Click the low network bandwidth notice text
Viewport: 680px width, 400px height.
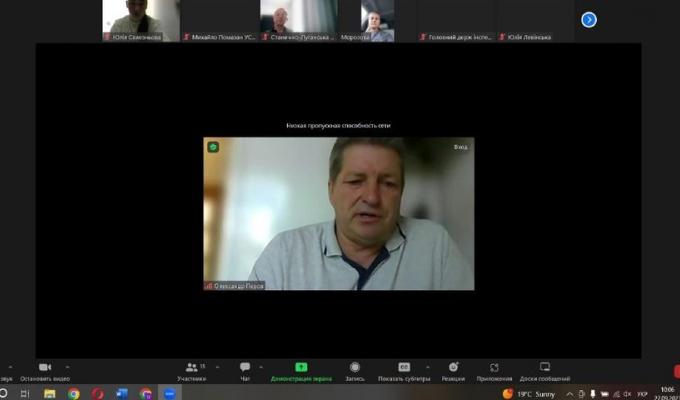point(338,125)
